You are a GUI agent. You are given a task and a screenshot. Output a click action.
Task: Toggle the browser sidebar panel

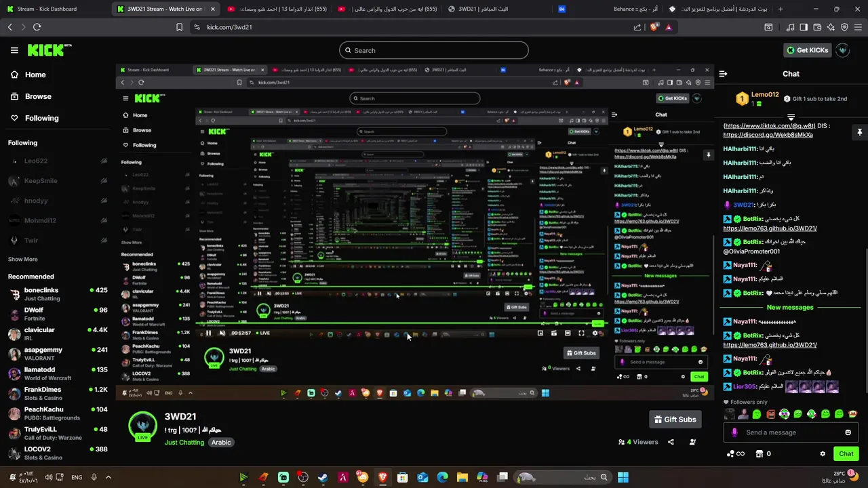click(804, 27)
